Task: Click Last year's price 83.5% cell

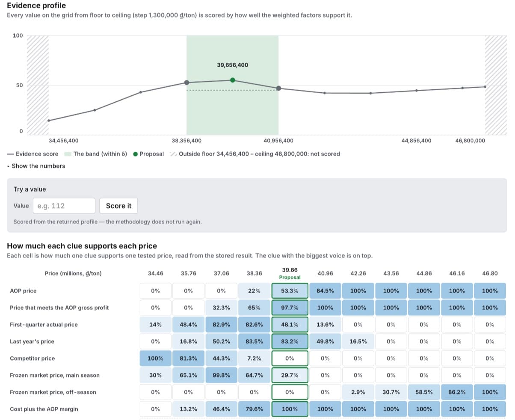Action: (x=254, y=341)
